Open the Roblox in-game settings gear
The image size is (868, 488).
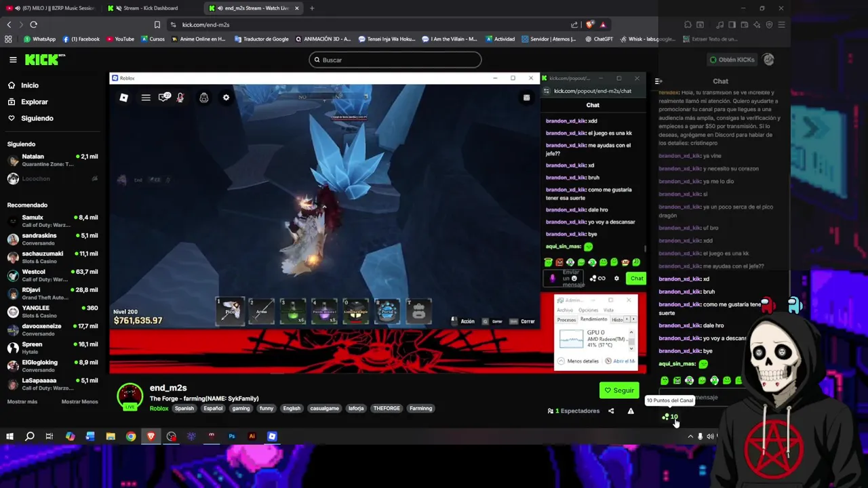pyautogui.click(x=226, y=98)
